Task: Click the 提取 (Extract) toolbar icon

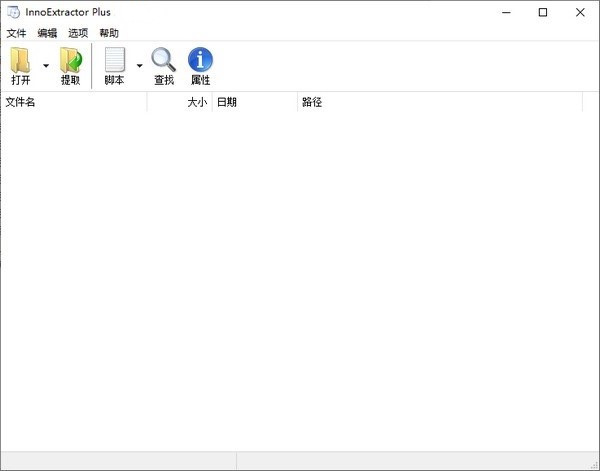Action: point(71,60)
